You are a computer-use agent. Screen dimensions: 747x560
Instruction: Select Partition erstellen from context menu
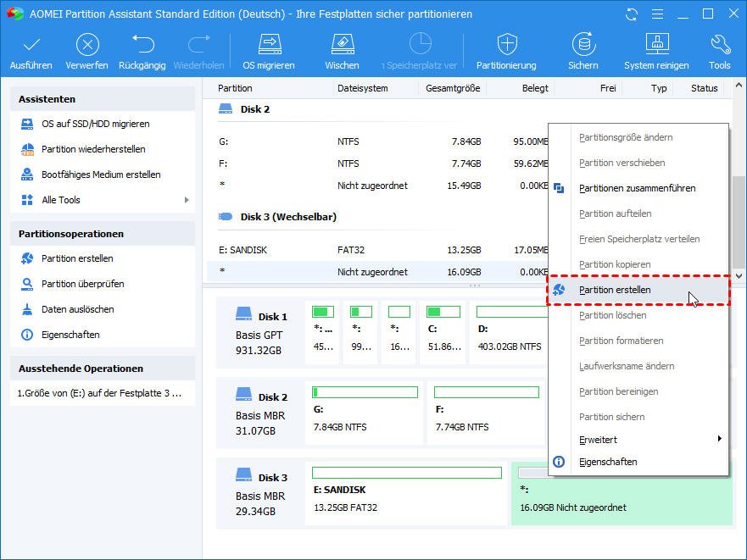(638, 290)
